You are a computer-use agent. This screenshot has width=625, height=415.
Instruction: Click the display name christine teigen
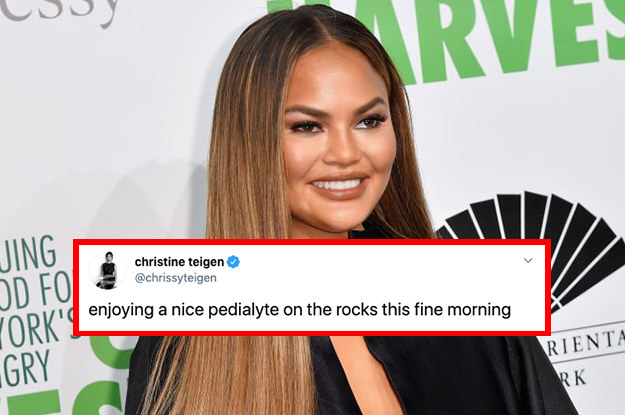[179, 262]
